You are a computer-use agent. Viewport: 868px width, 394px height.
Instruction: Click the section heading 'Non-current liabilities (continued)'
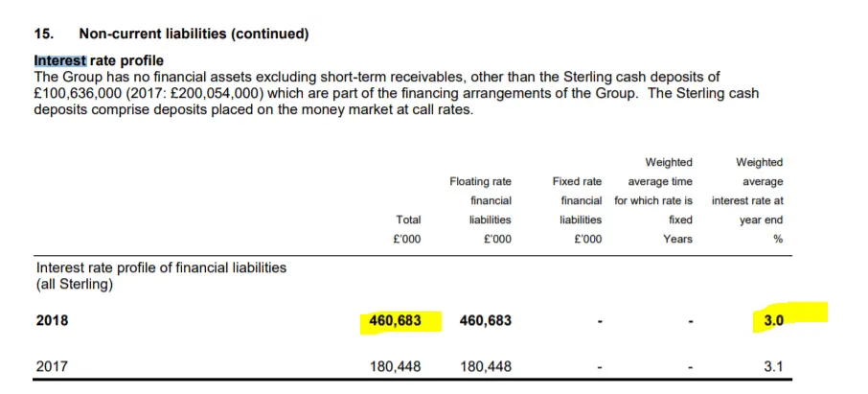tap(194, 34)
